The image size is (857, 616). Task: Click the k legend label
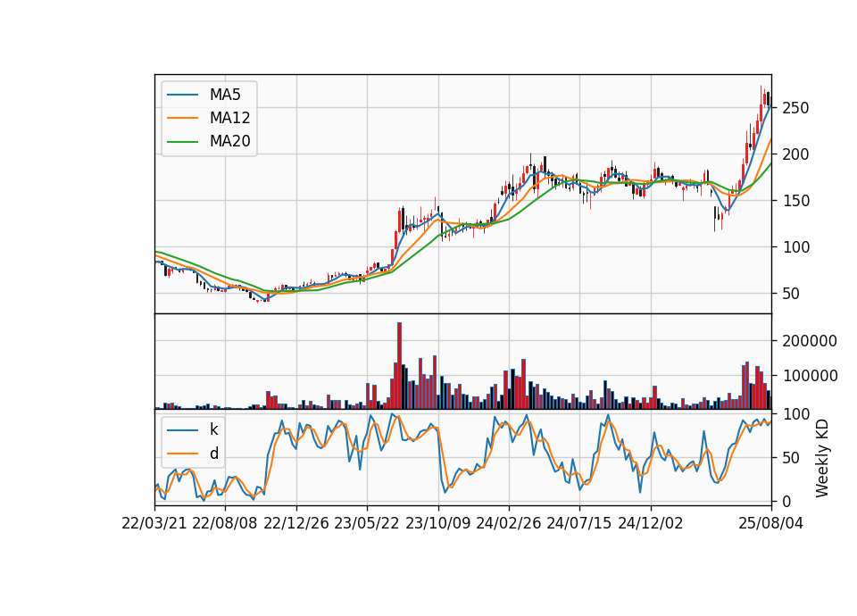click(x=213, y=429)
